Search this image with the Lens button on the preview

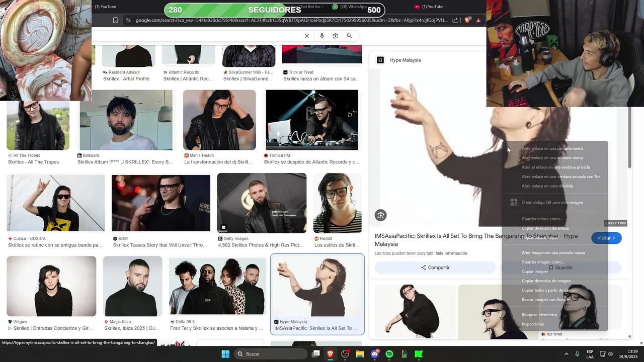(380, 215)
